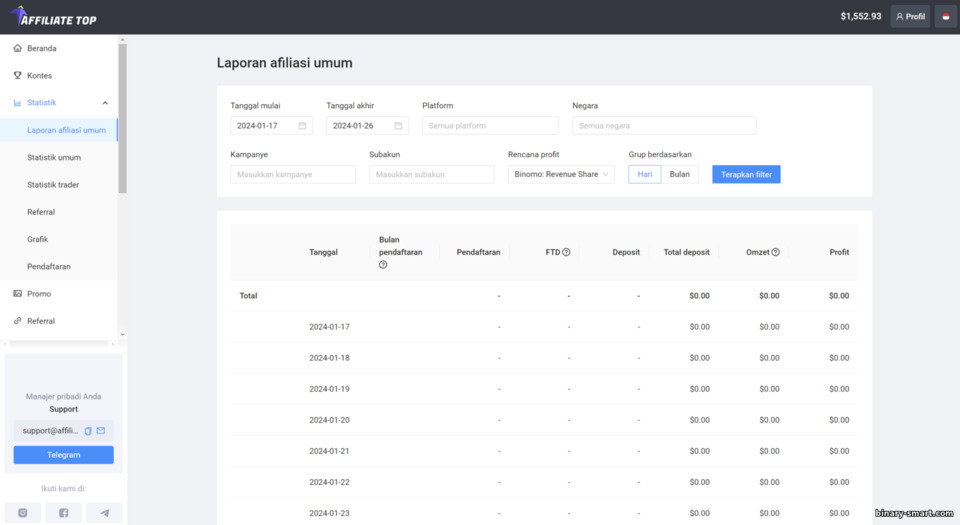Click the Tanggal mulai date field
This screenshot has height=525, width=960.
pyautogui.click(x=271, y=125)
